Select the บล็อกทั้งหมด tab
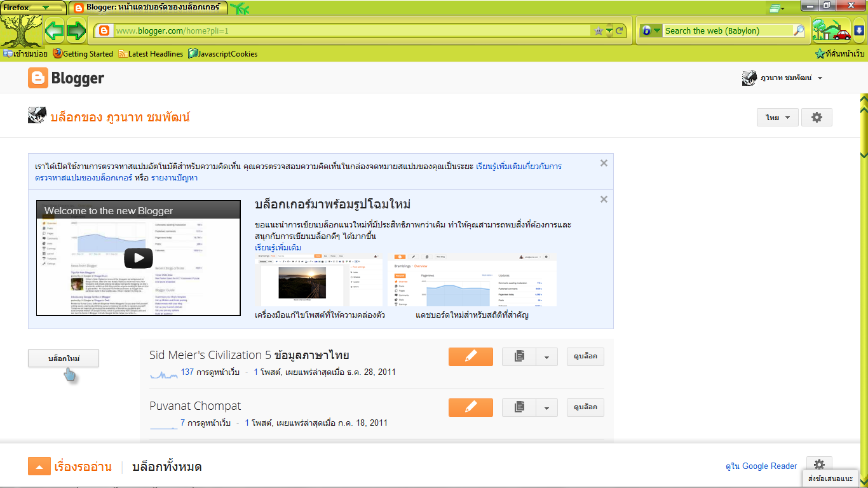The width and height of the screenshot is (868, 488). tap(167, 467)
